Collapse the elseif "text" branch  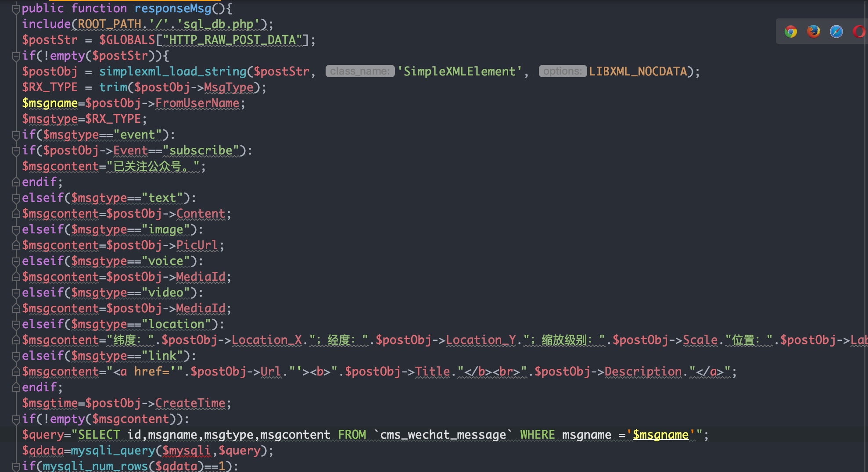click(16, 198)
